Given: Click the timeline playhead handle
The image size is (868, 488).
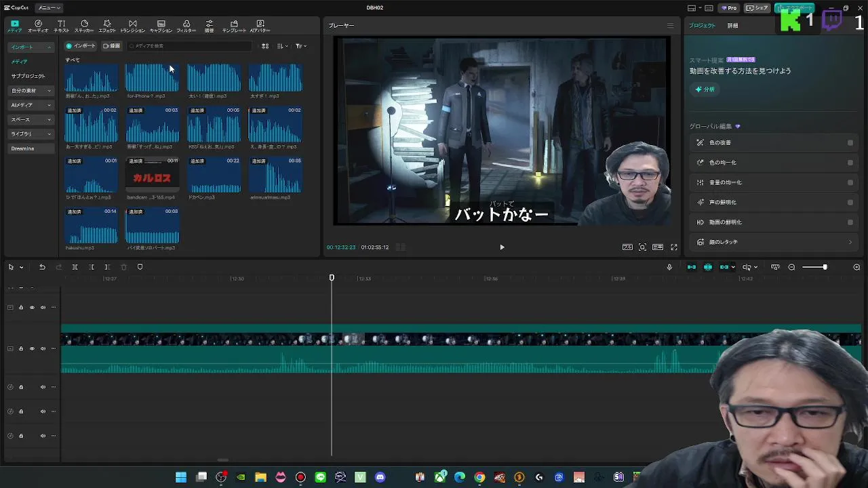Looking at the screenshot, I should point(332,278).
